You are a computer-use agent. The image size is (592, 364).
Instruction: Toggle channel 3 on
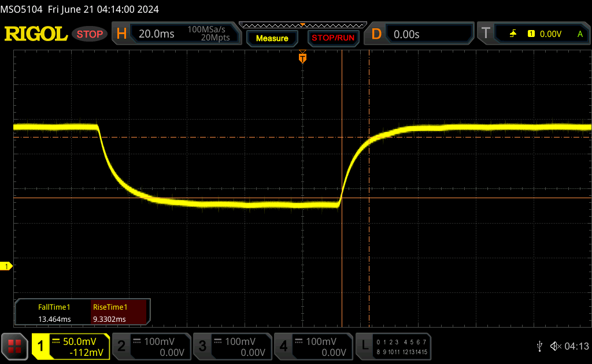[202, 346]
